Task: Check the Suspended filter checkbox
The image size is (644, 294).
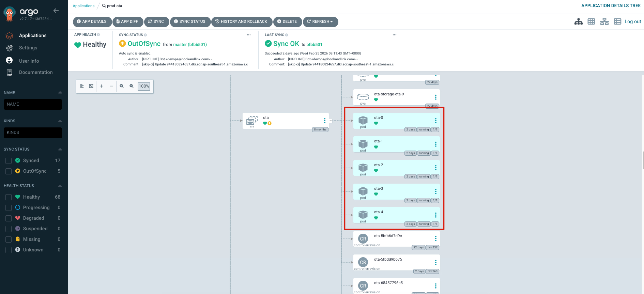Action: (9, 229)
